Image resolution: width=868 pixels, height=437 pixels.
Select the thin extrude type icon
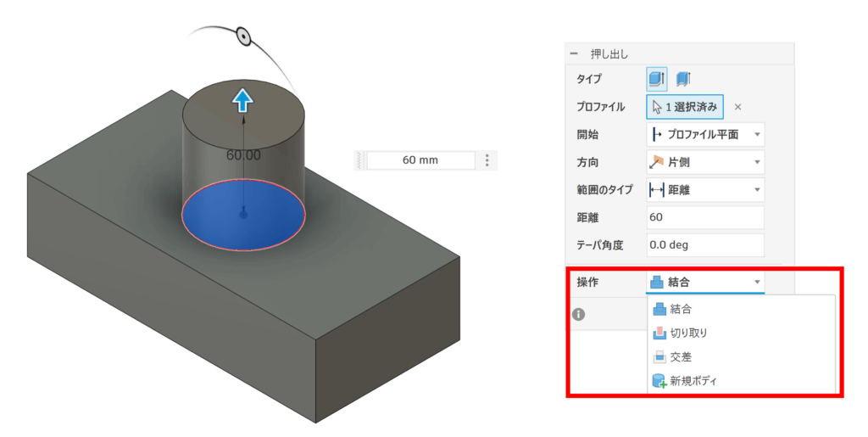683,79
